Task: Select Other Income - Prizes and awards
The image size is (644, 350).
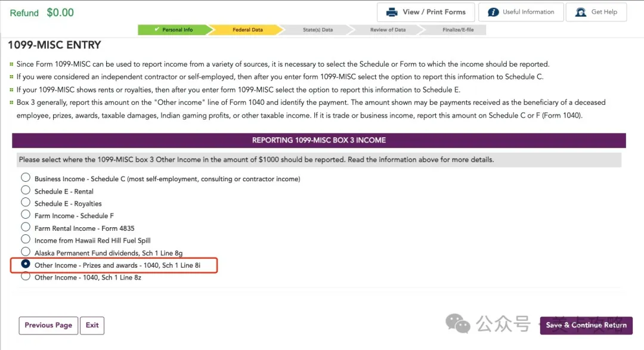Action: point(26,264)
